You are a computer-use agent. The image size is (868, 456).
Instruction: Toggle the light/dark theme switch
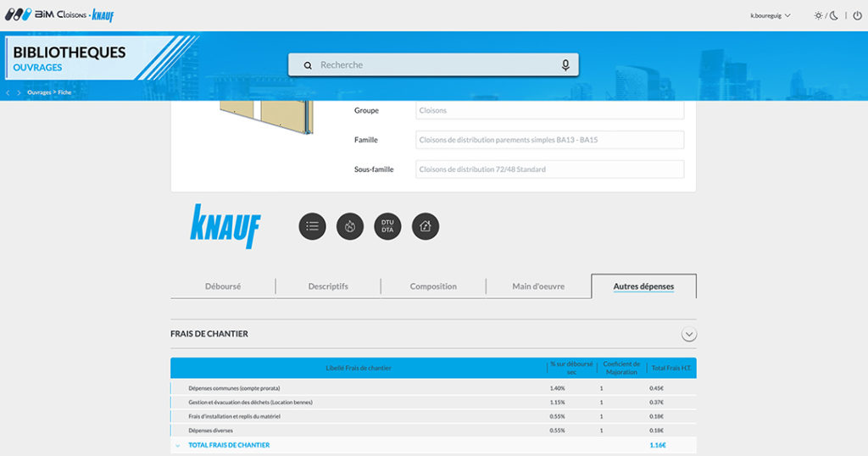click(x=826, y=15)
